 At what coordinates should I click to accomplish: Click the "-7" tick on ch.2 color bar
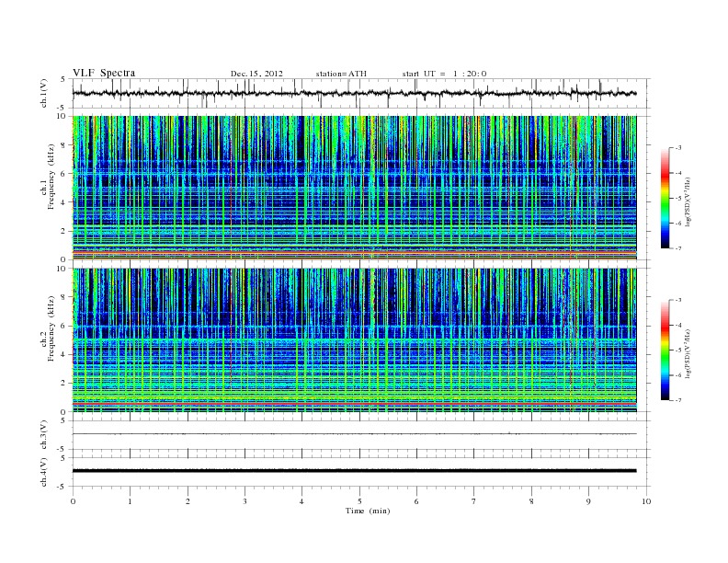tap(678, 400)
